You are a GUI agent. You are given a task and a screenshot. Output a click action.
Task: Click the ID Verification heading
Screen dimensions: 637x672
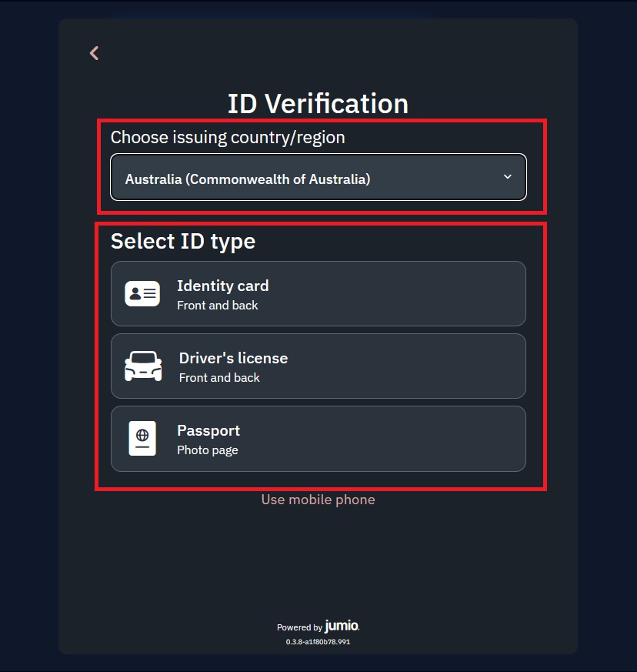(318, 103)
